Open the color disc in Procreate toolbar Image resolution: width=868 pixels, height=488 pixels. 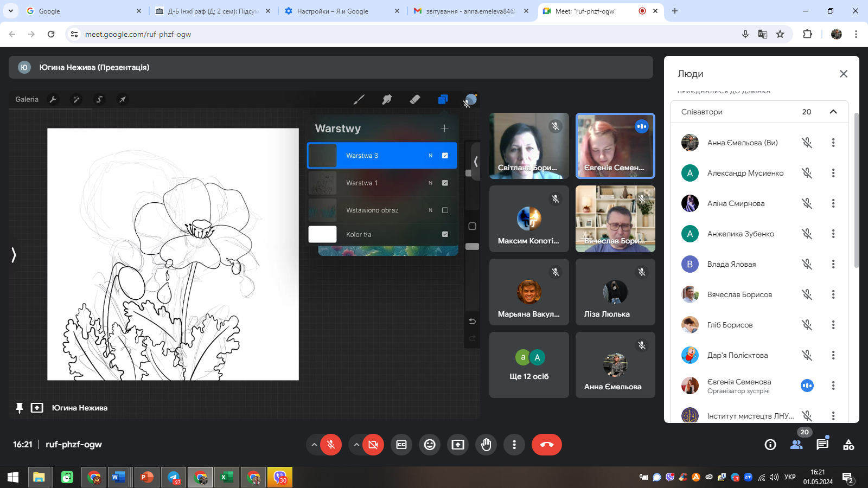click(x=471, y=99)
